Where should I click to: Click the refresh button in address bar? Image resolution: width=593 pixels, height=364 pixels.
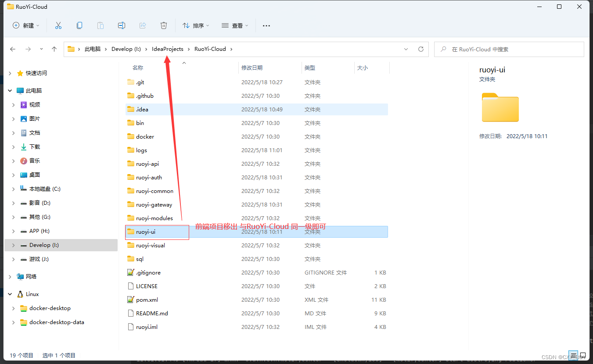421,49
